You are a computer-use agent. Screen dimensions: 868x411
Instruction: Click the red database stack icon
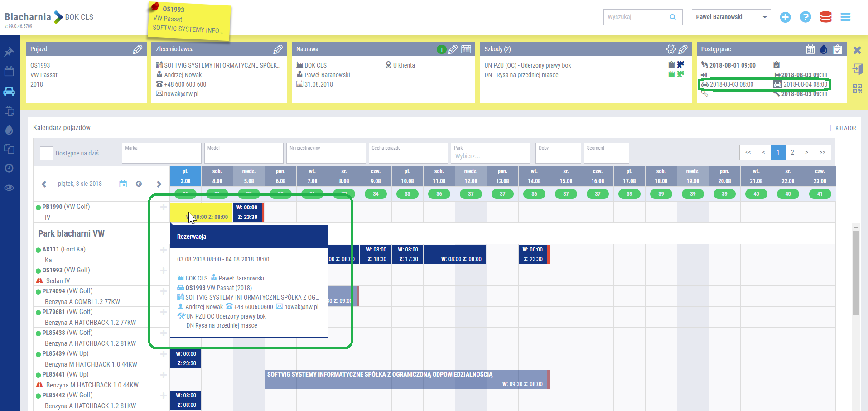pyautogui.click(x=825, y=17)
